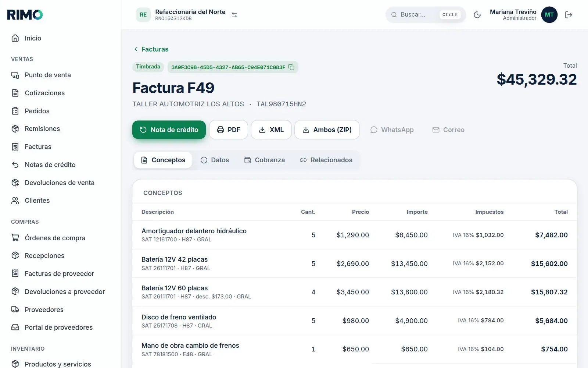Open the Proveedores section

click(x=60, y=310)
